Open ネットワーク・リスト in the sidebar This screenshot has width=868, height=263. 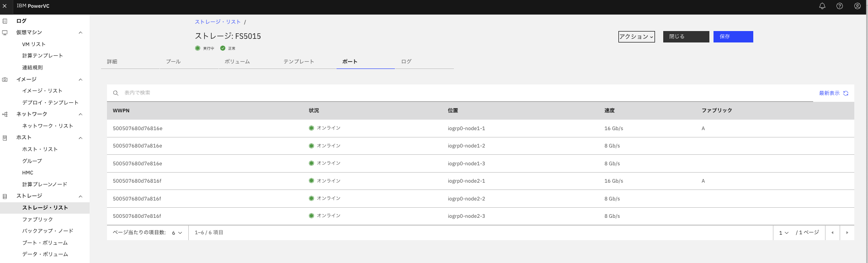tap(48, 126)
